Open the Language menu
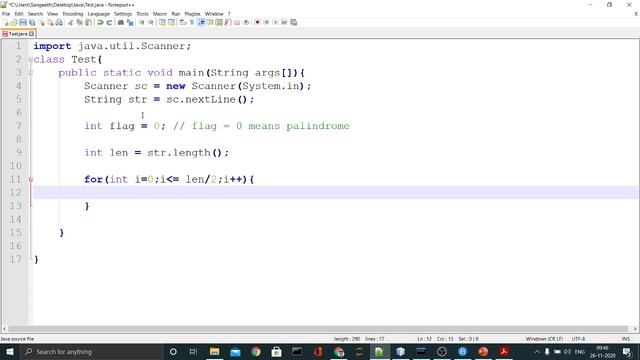Image resolution: width=640 pixels, height=360 pixels. point(98,14)
